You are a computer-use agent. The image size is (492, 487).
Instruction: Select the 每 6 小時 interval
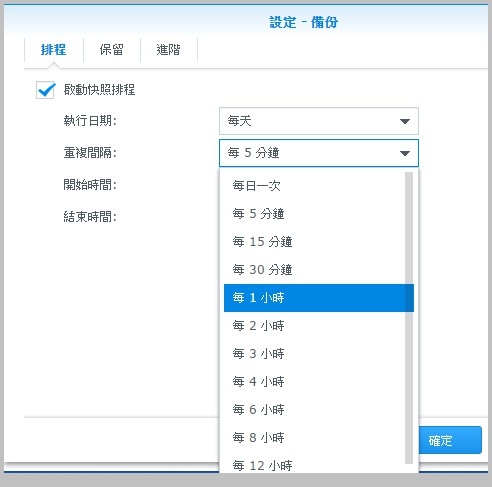319,410
